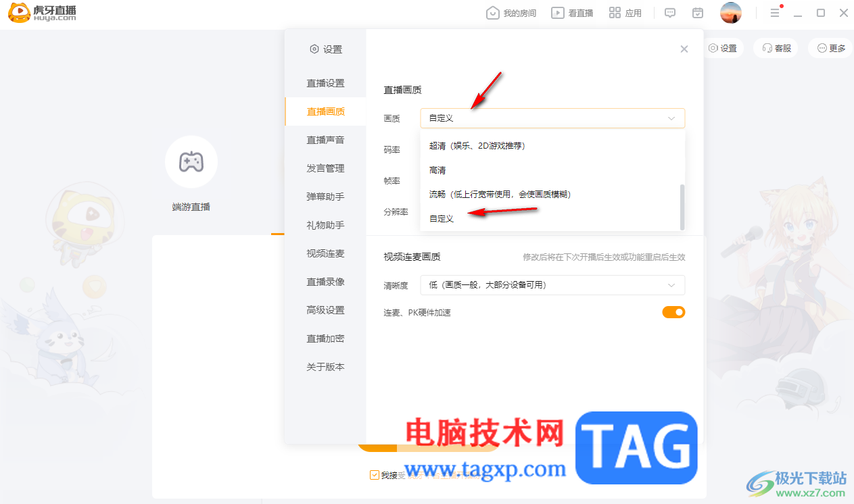
Task: Close the Huya main window
Action: pos(844,13)
